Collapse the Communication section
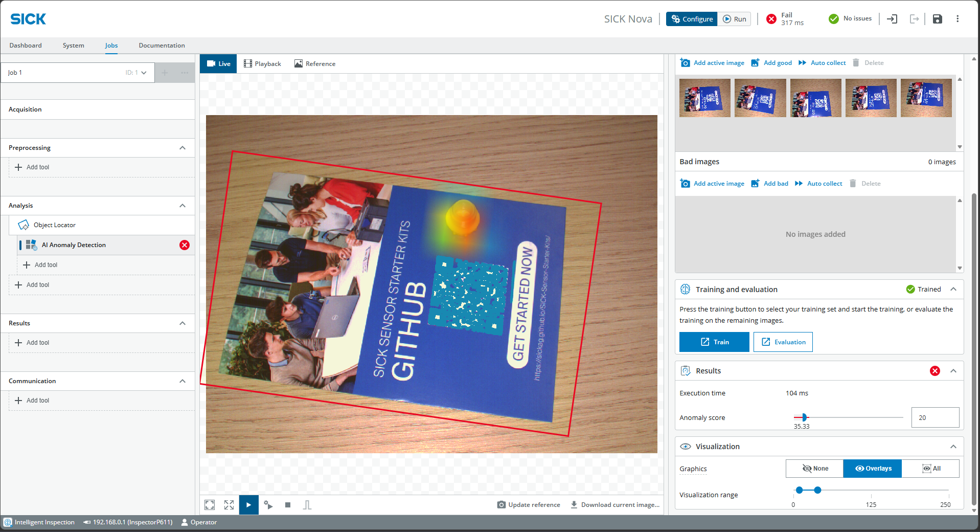The image size is (980, 532). click(183, 381)
